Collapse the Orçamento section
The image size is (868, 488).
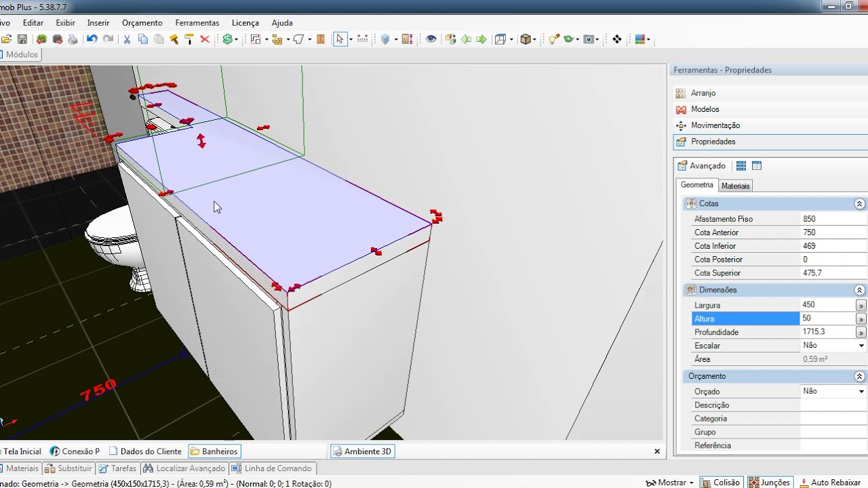(859, 377)
